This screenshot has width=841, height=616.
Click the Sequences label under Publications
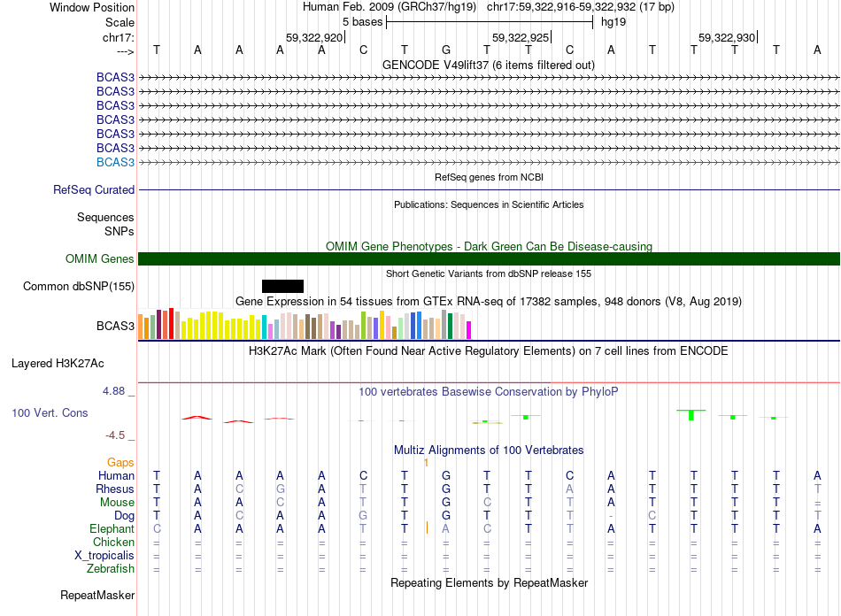point(105,217)
